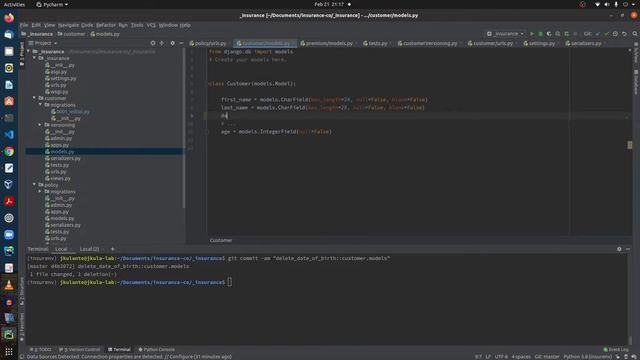Open the run configuration dropdown
This screenshot has height=360, width=640.
(505, 34)
